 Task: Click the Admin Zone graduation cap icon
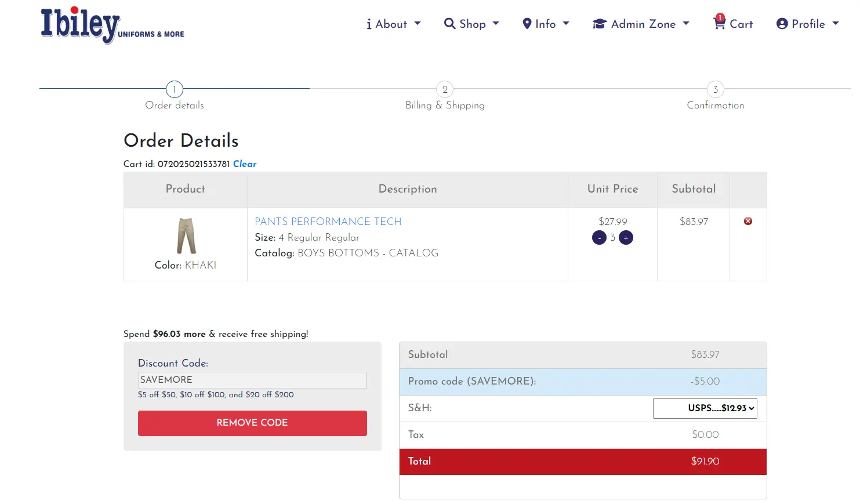599,24
